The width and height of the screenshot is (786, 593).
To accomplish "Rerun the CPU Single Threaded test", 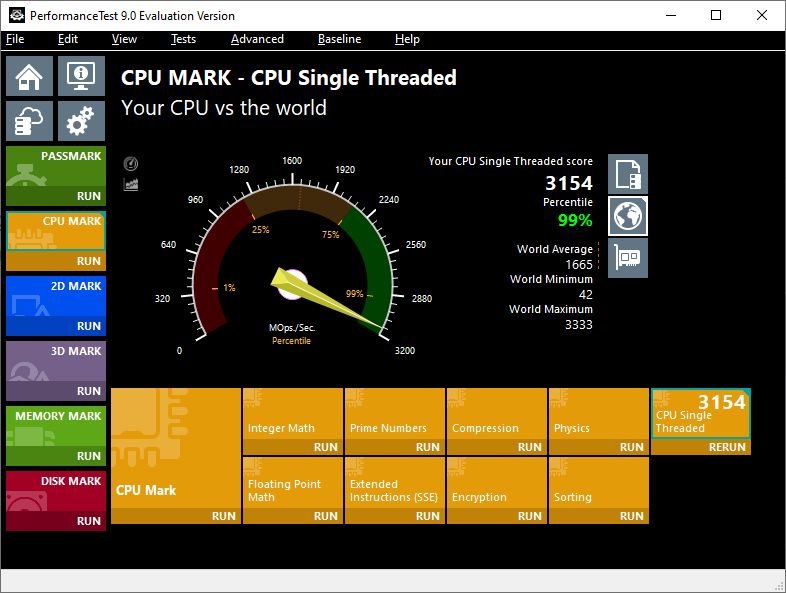I will point(701,447).
